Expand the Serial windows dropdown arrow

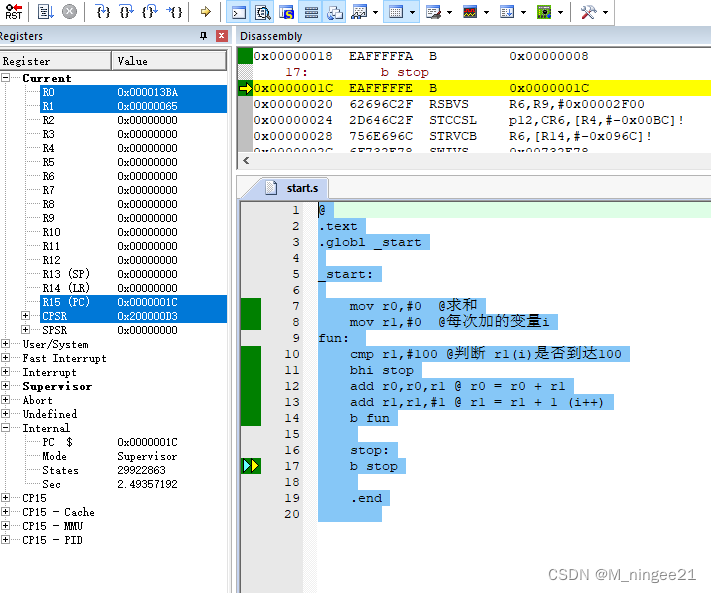(x=449, y=12)
